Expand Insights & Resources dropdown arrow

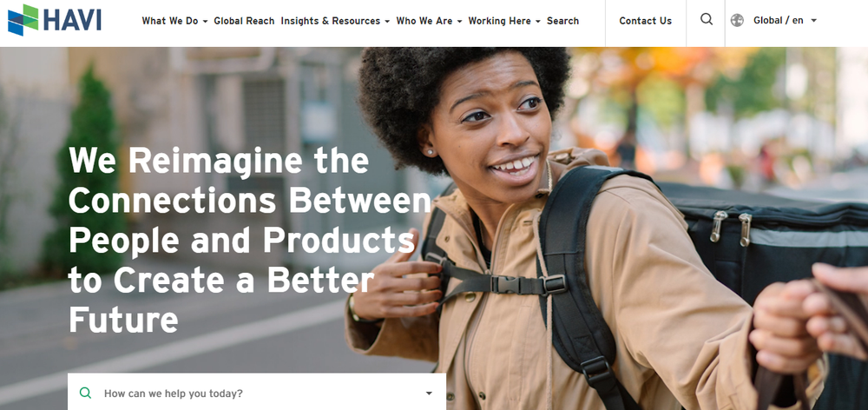[387, 22]
